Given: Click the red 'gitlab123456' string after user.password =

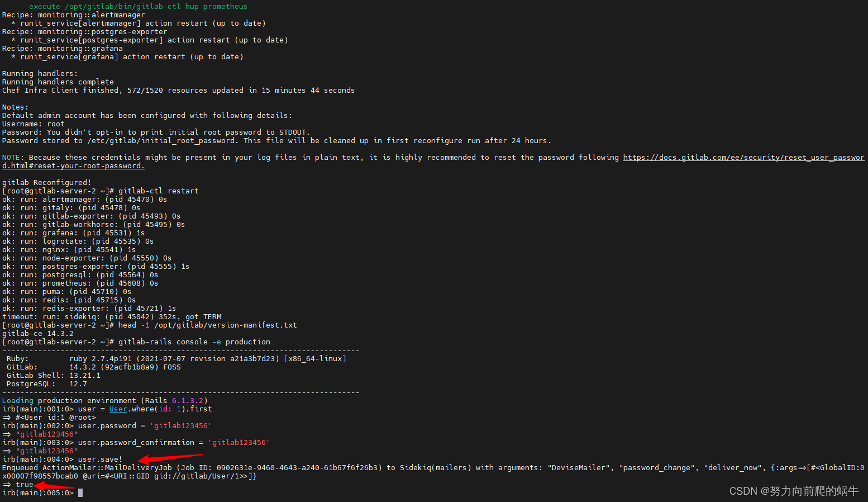Looking at the screenshot, I should point(183,426).
